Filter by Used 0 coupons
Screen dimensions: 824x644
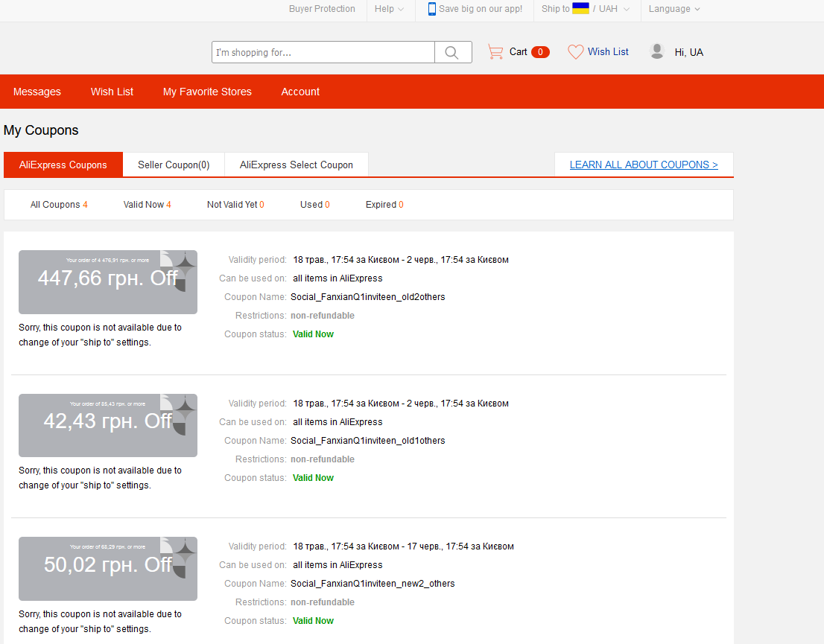(x=315, y=204)
